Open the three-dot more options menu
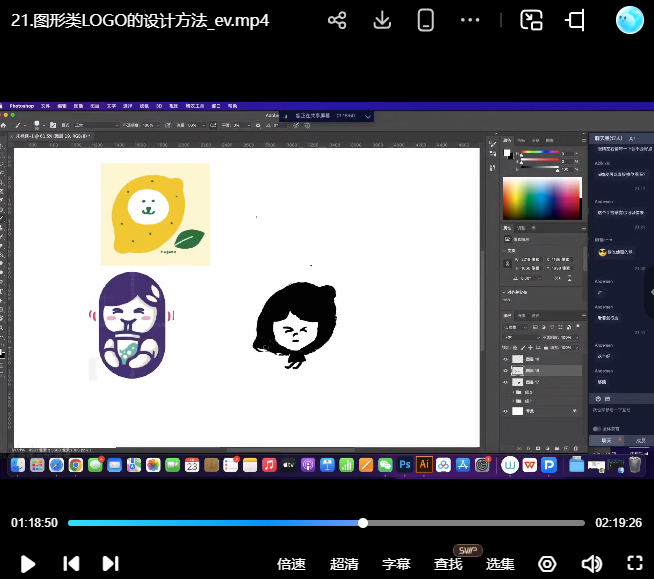This screenshot has height=579, width=654. 471,20
